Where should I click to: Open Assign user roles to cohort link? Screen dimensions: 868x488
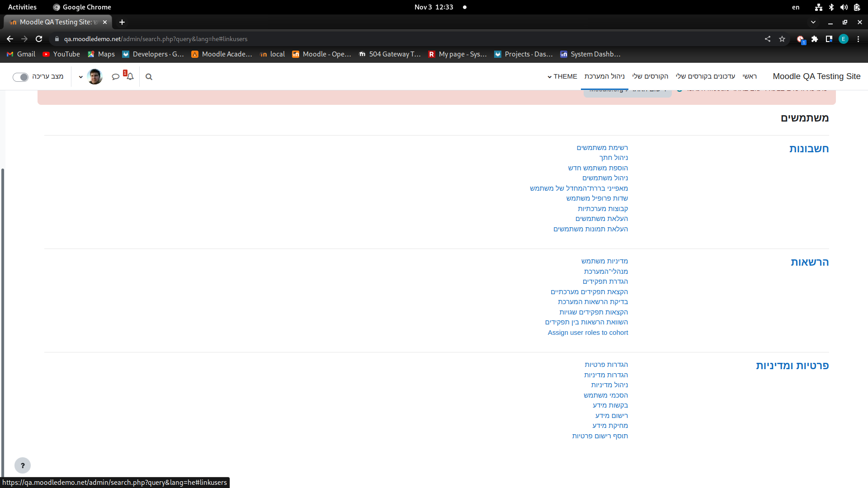click(588, 333)
